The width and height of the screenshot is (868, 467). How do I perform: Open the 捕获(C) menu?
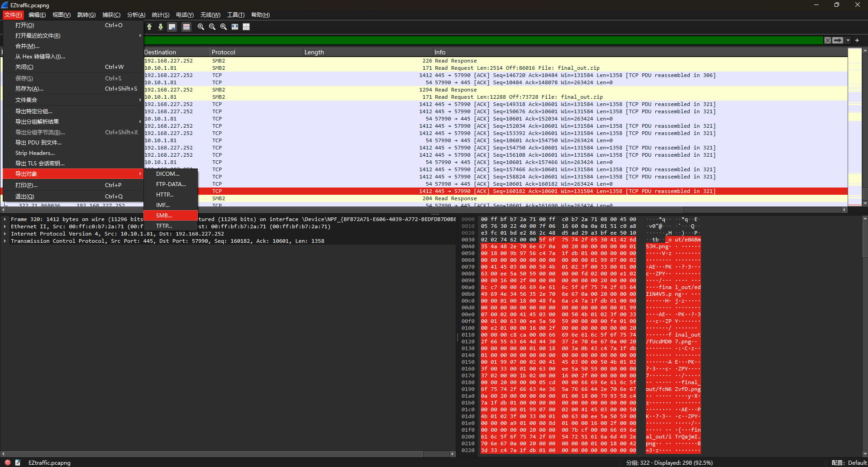[111, 15]
